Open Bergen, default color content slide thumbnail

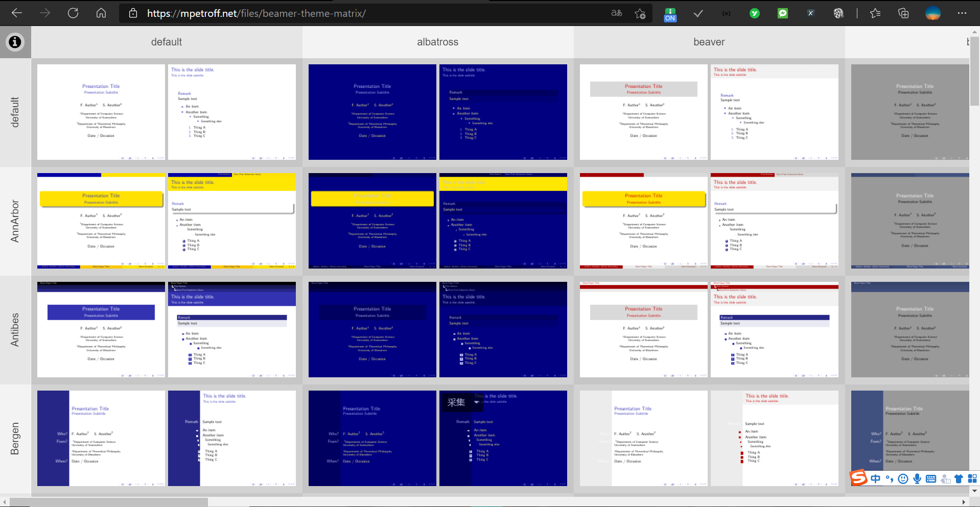point(232,438)
